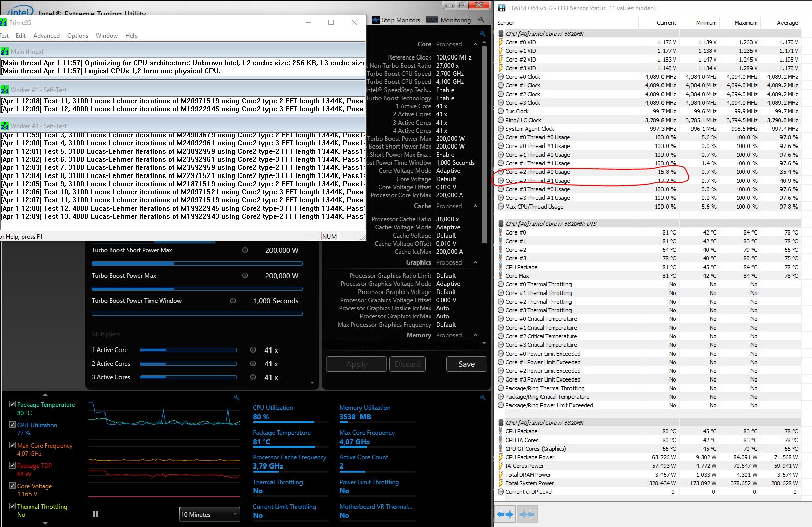Image resolution: width=812 pixels, height=527 pixels.
Task: Pause the XTU monitoring graph
Action: [x=95, y=514]
